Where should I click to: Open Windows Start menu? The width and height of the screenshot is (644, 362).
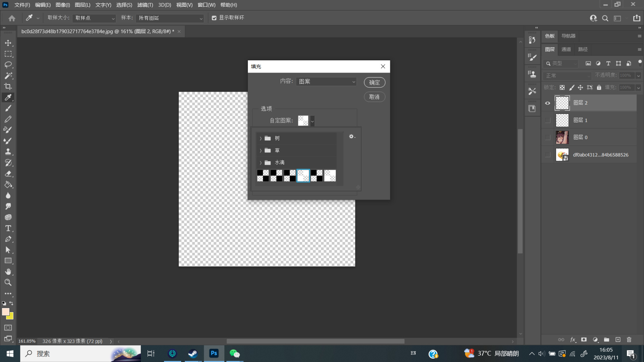(10, 353)
